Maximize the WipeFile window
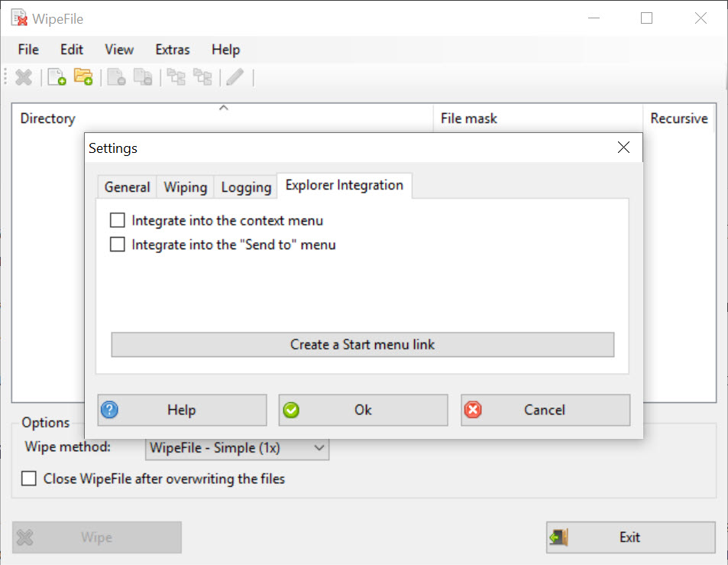Screen dimensions: 728x565 coord(647,18)
